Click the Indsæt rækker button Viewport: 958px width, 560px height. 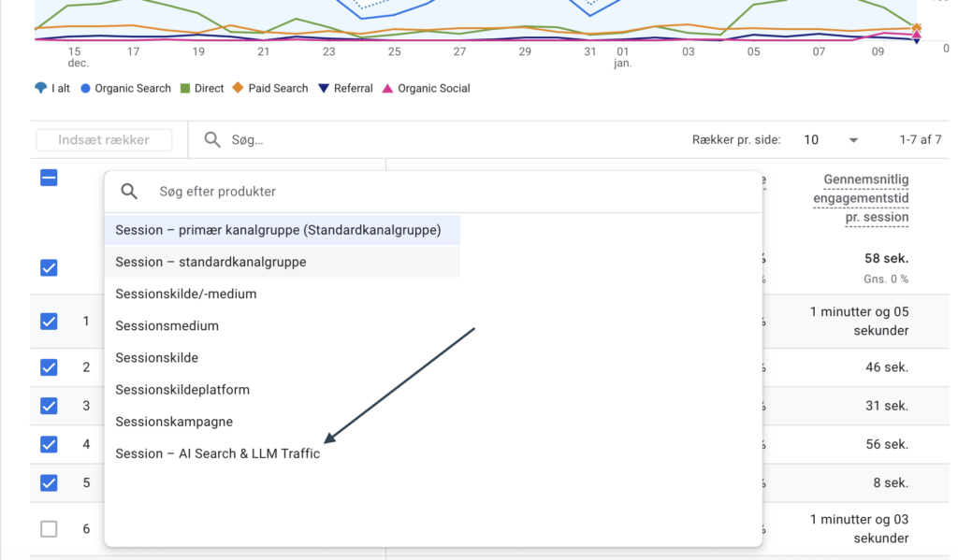(x=104, y=140)
